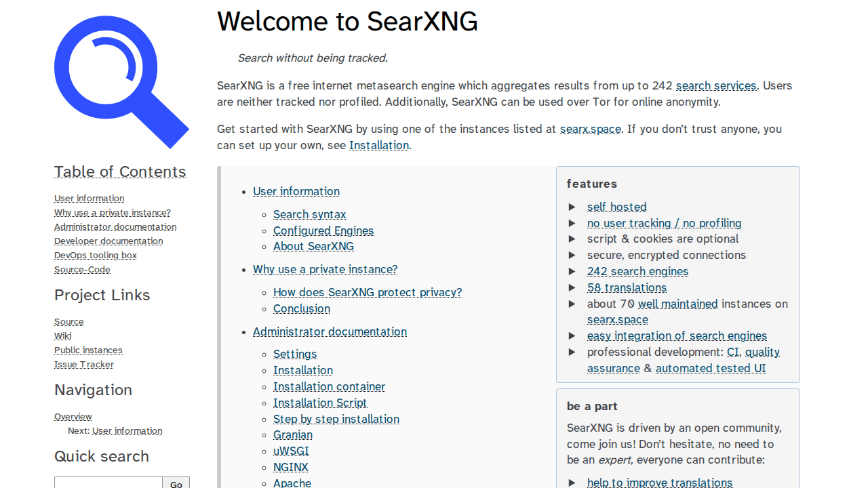Open User information in Table of Contents
The width and height of the screenshot is (868, 488).
coord(89,198)
